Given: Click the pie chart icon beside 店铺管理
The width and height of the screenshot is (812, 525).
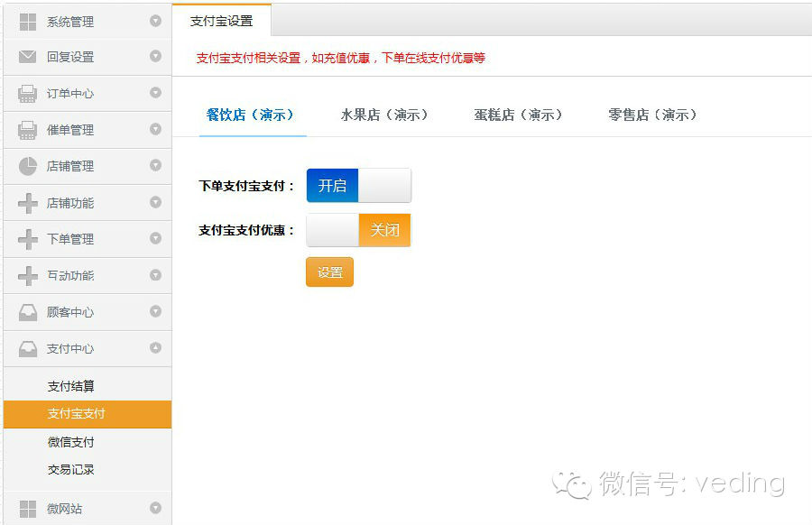Looking at the screenshot, I should tap(27, 166).
